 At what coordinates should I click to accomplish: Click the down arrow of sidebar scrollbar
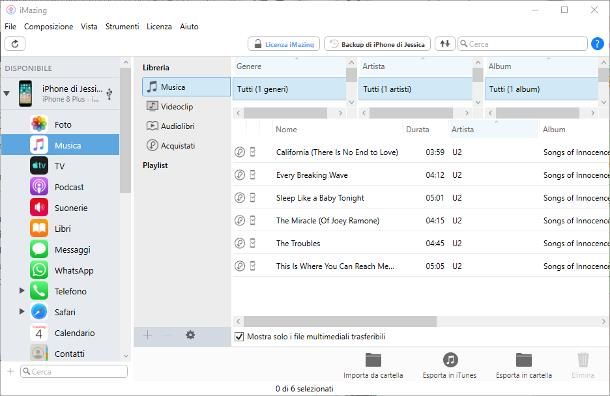pos(126,356)
